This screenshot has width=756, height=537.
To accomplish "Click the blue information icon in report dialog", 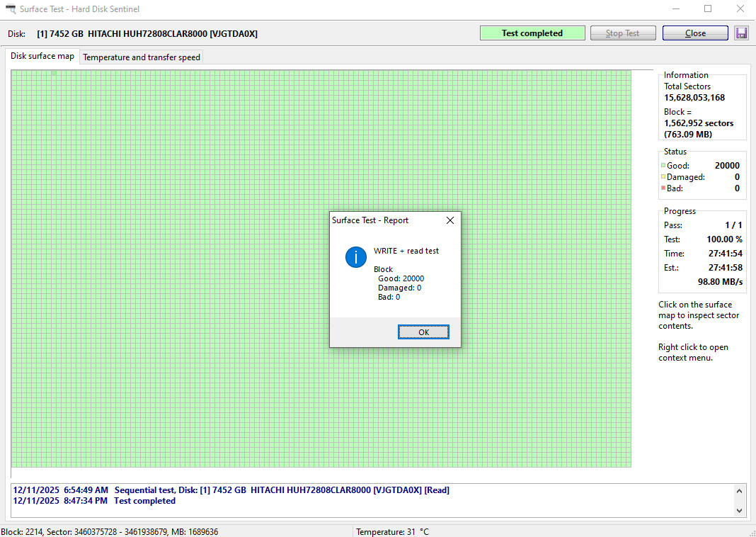I will pos(356,257).
